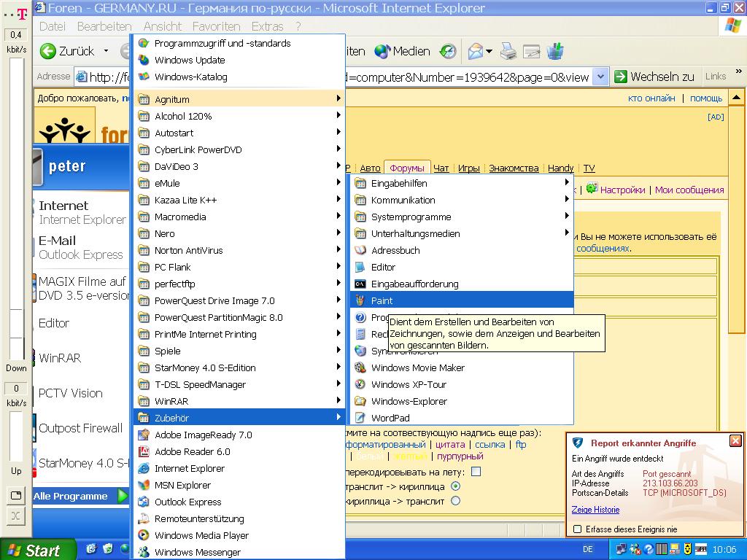Follow the кто онлайн link

pos(651,98)
